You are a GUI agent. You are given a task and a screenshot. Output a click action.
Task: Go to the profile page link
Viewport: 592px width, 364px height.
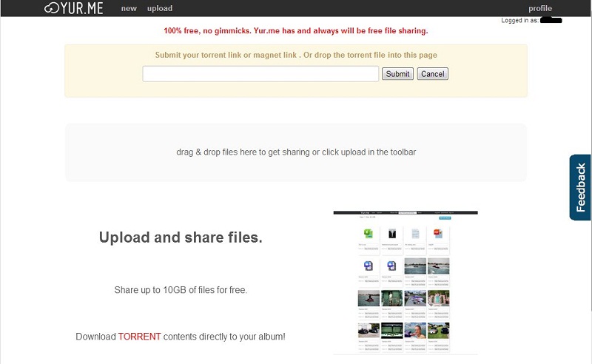[x=540, y=8]
